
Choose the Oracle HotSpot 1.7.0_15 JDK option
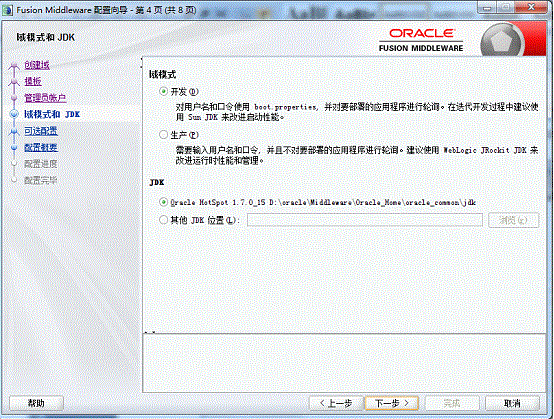pyautogui.click(x=163, y=202)
